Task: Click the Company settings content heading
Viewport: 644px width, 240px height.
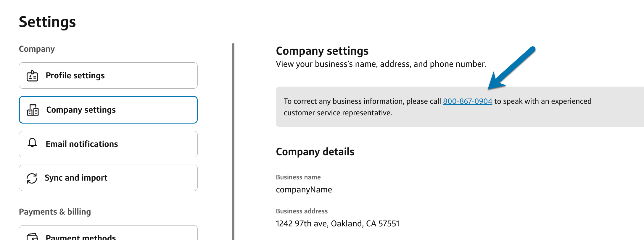Action: (322, 51)
